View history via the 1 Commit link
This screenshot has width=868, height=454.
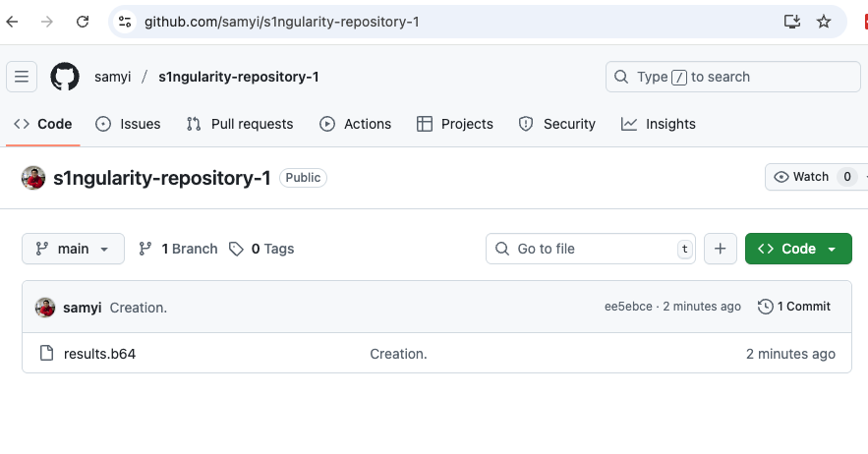(794, 307)
